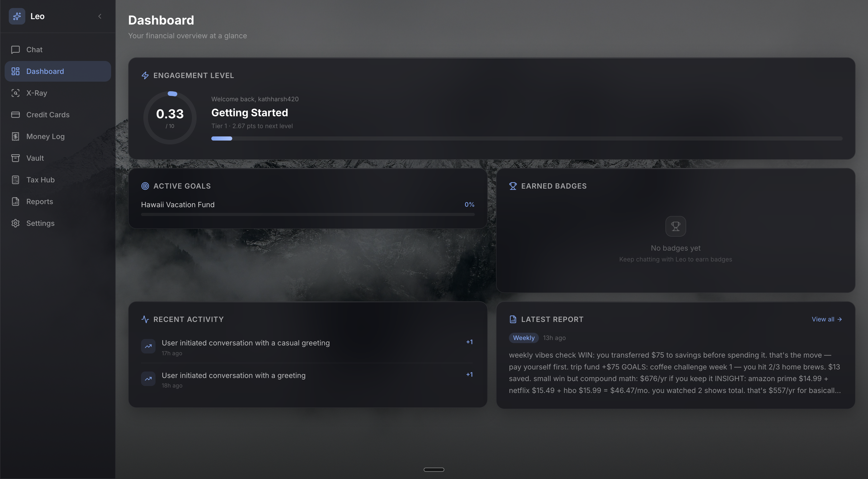Viewport: 868px width, 479px height.
Task: Collapse the sidebar with the chevron
Action: (x=100, y=16)
